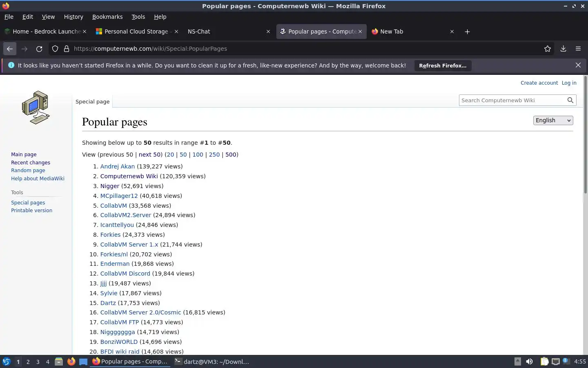Switch to workspace 3 in the pager
Viewport: 588px width, 368px height.
click(38, 362)
